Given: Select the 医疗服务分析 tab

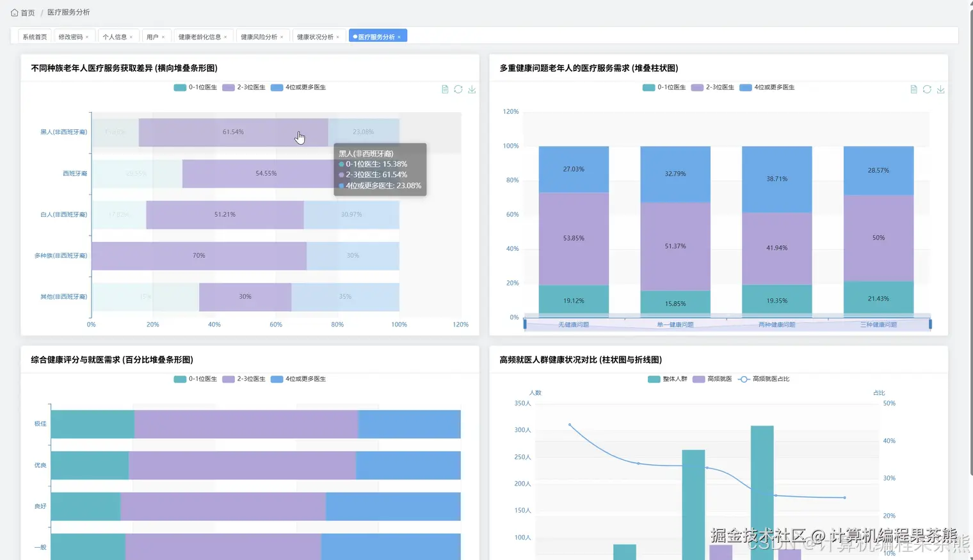Looking at the screenshot, I should [x=376, y=37].
